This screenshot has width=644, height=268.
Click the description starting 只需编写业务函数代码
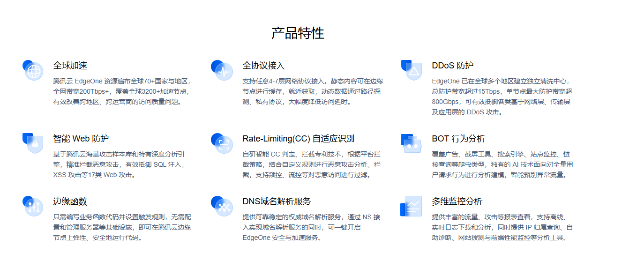click(122, 227)
